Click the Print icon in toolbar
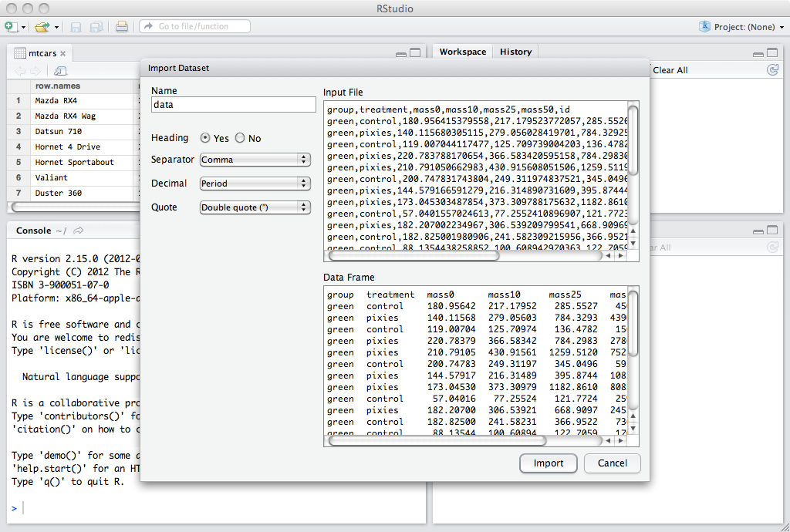Screen dimensions: 790x532 pos(122,27)
